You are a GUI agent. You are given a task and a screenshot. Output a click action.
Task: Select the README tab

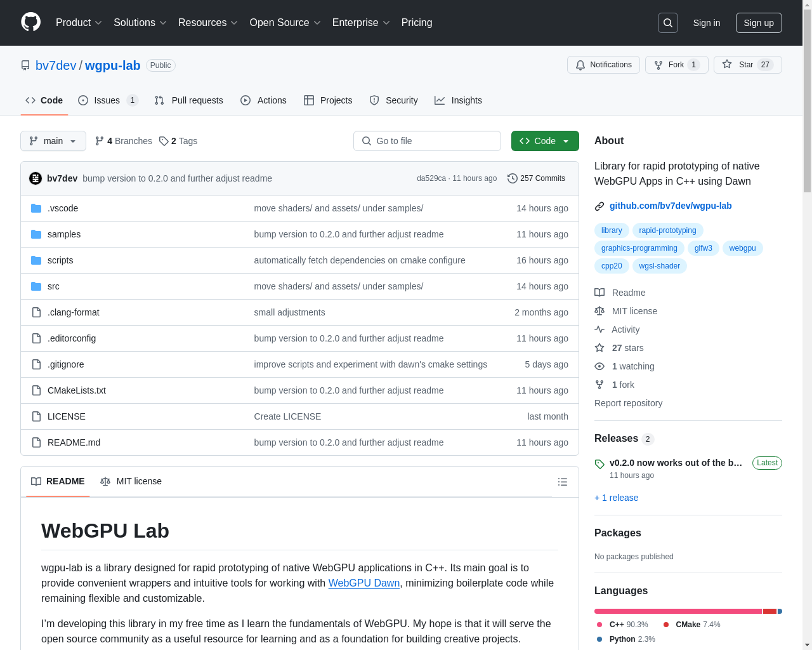(58, 481)
